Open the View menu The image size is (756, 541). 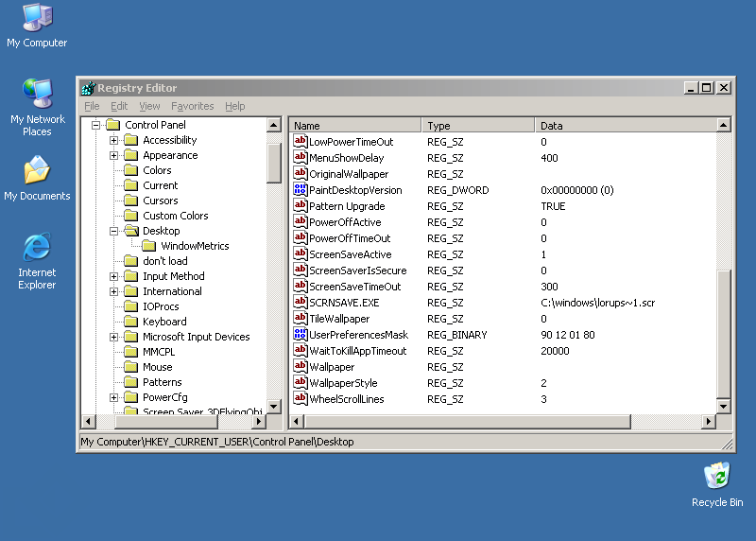click(149, 106)
